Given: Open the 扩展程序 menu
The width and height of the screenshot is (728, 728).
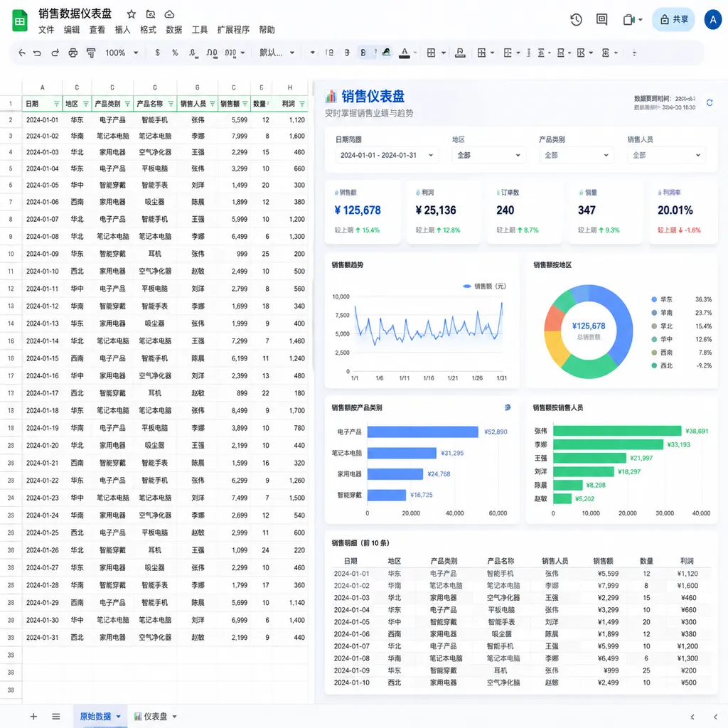Looking at the screenshot, I should pyautogui.click(x=233, y=30).
